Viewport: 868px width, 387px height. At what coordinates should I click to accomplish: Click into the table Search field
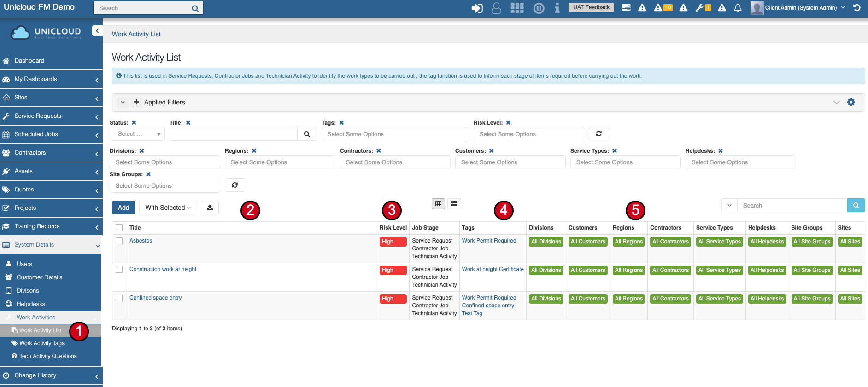[x=792, y=205]
